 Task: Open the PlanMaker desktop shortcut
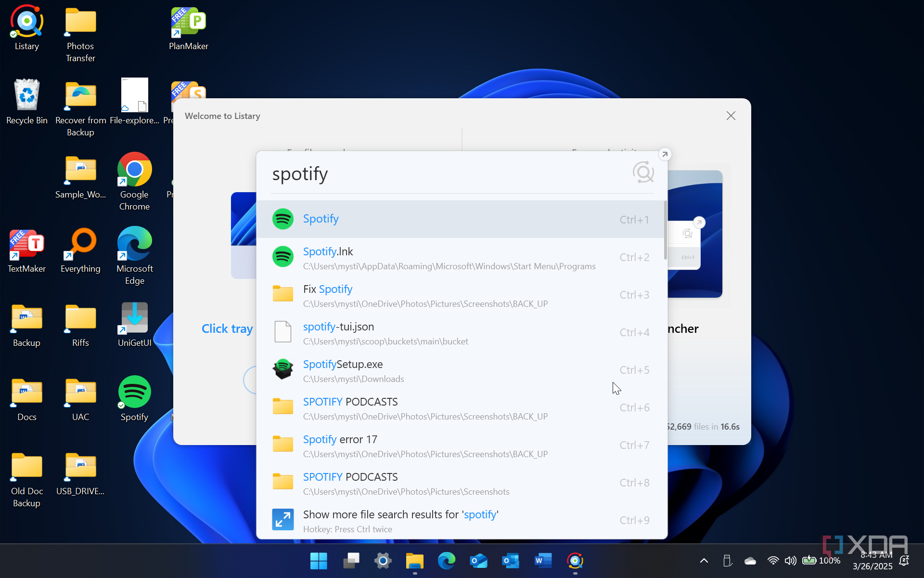point(189,28)
